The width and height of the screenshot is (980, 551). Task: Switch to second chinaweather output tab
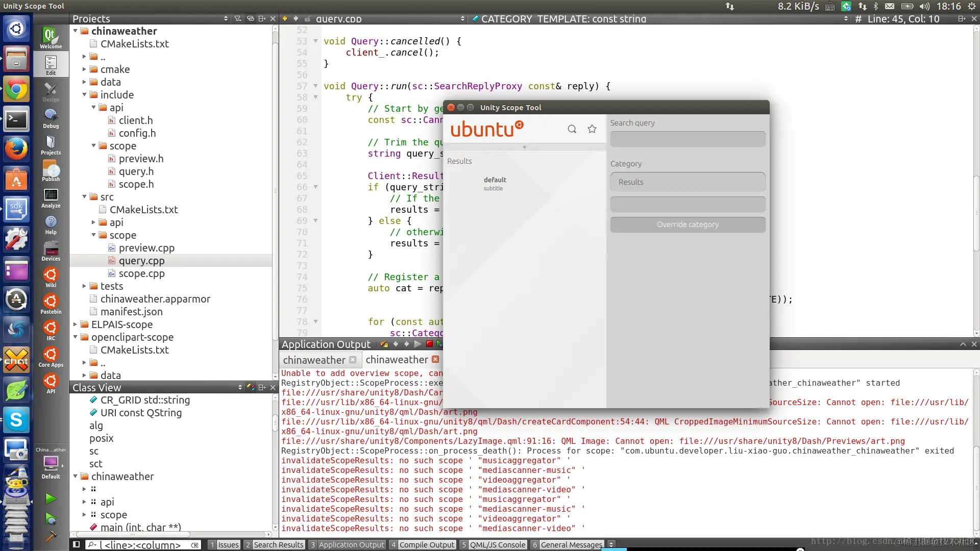pyautogui.click(x=397, y=360)
